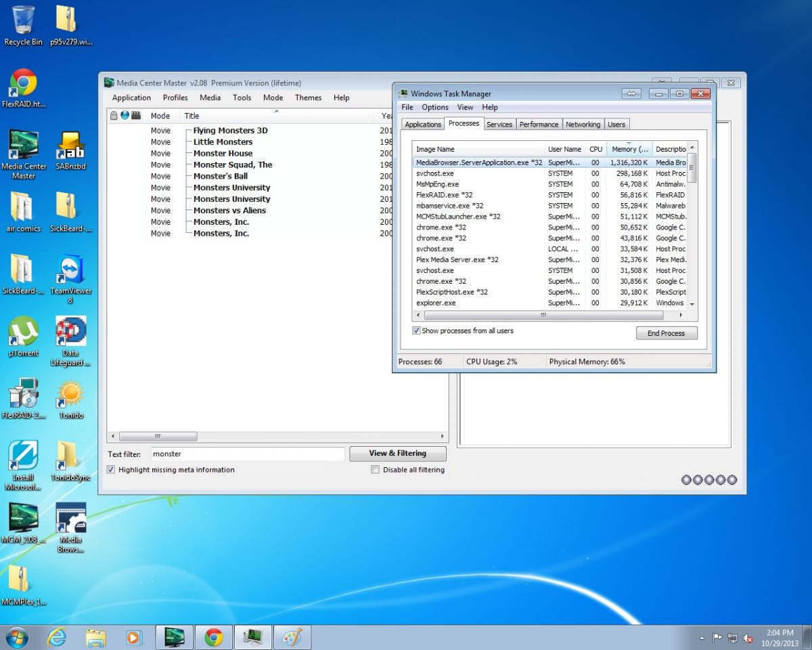This screenshot has height=650, width=812.
Task: Click the Text filter input field
Action: 246,454
